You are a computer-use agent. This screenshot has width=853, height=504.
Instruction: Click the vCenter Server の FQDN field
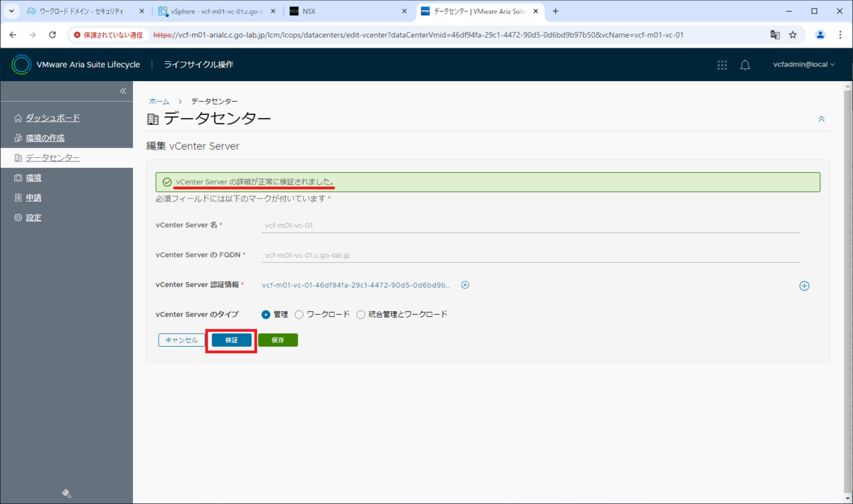(530, 255)
